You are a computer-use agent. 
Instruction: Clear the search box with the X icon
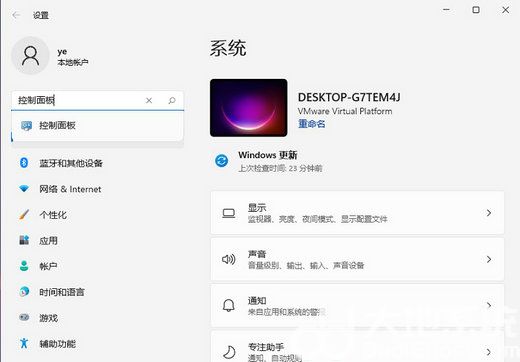[x=149, y=100]
